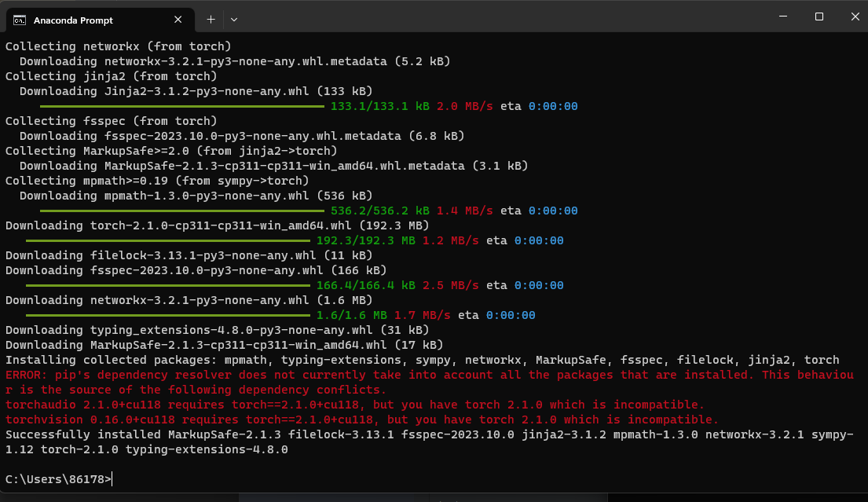Maximize the terminal window
This screenshot has width=868, height=502.
[819, 16]
